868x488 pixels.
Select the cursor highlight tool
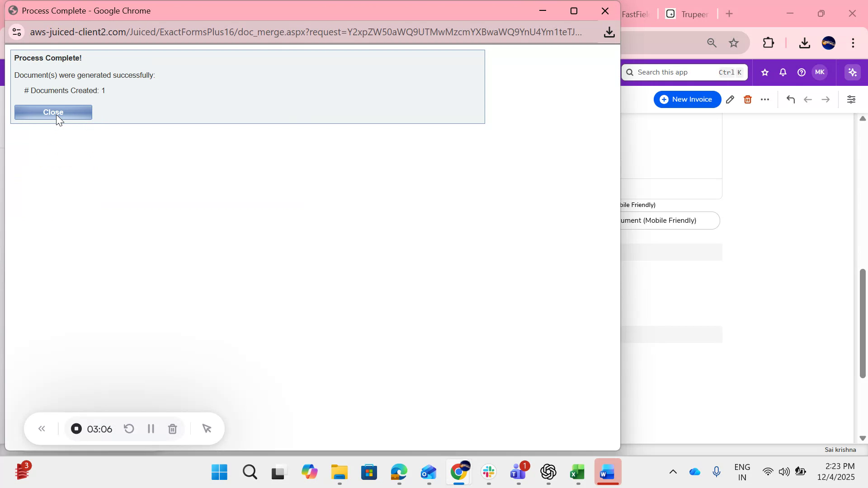point(207,429)
